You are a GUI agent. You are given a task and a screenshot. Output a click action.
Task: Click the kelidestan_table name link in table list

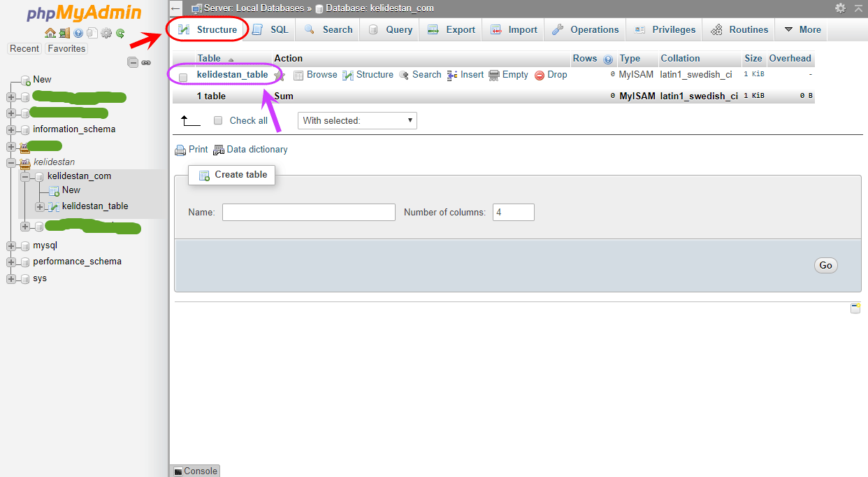point(232,75)
